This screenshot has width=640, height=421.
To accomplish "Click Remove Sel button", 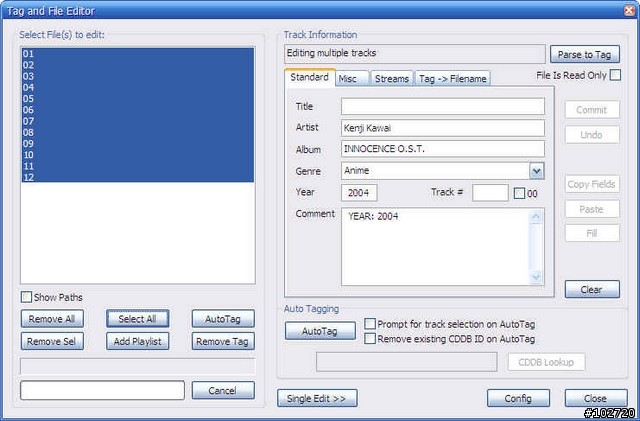I will (x=52, y=341).
